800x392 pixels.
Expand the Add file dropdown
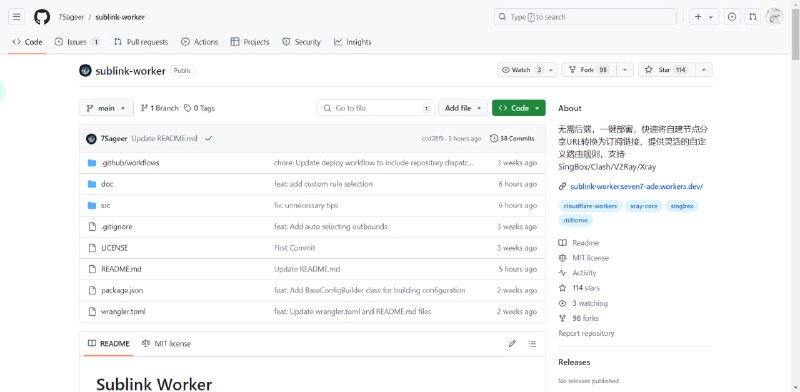[x=463, y=108]
